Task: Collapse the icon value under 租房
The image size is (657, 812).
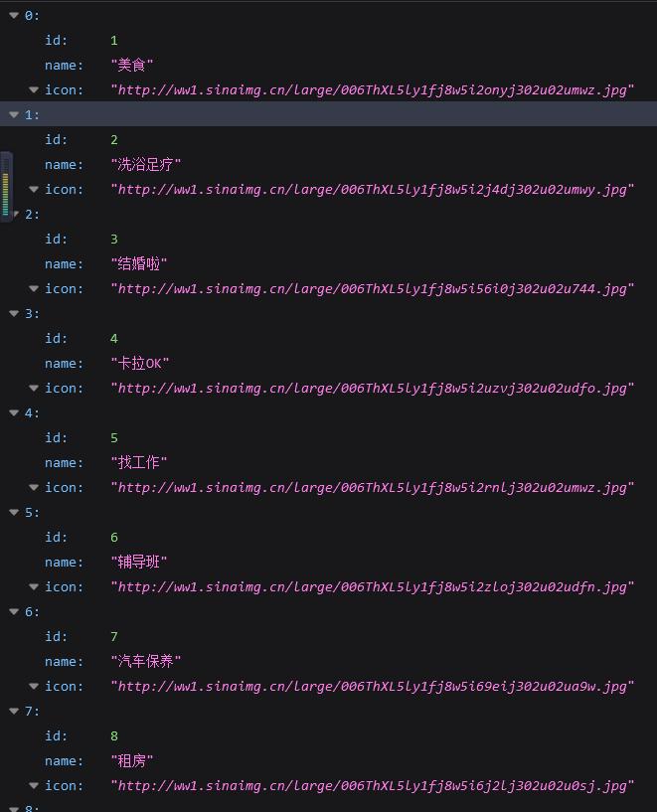Action: (x=34, y=785)
